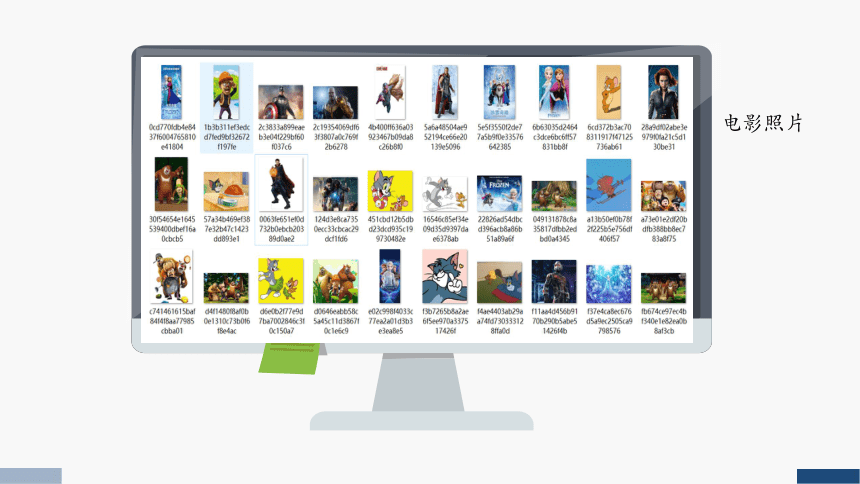Open the Black Widow poster thumbnail
860x484 pixels.
(663, 92)
